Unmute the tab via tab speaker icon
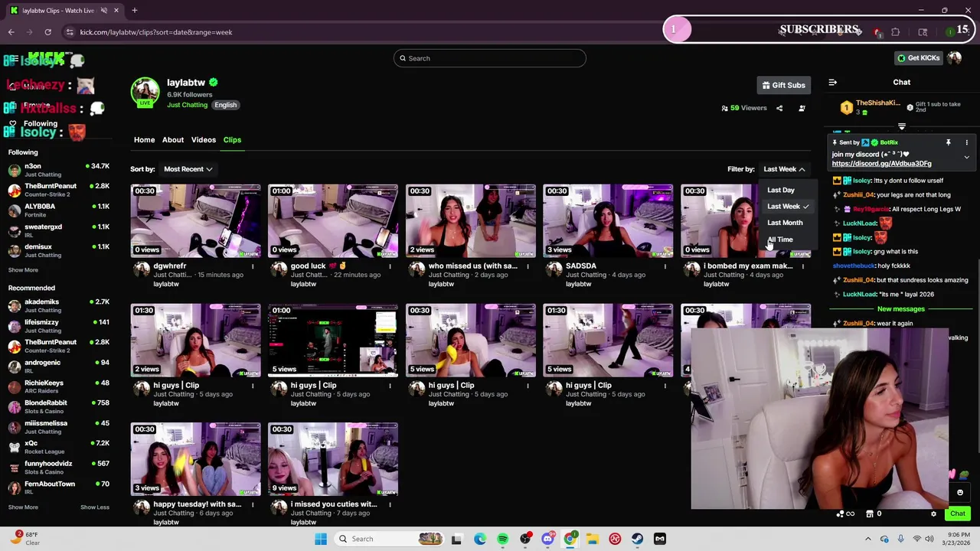The height and width of the screenshot is (551, 980). (103, 11)
